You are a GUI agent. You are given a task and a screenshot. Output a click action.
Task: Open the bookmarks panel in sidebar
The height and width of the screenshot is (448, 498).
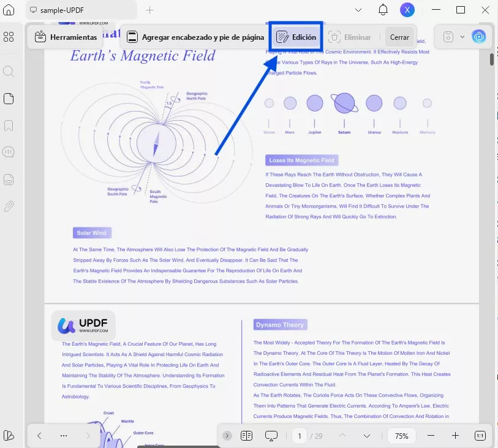pyautogui.click(x=9, y=126)
